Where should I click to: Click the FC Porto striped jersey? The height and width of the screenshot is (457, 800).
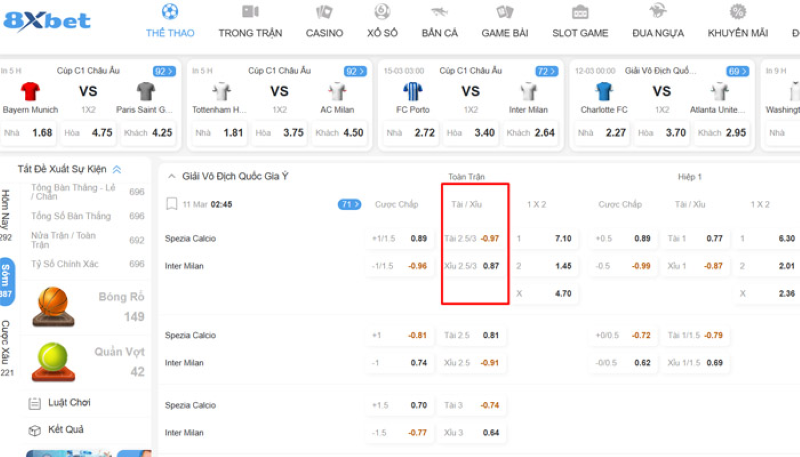point(412,91)
